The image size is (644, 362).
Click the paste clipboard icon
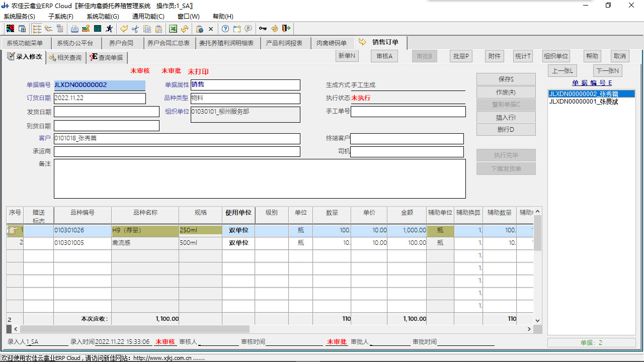158,29
